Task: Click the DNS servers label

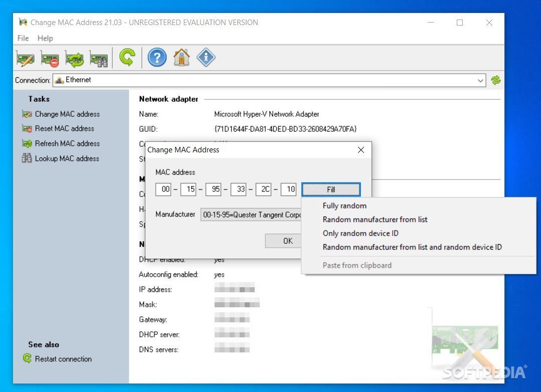Action: 158,349
